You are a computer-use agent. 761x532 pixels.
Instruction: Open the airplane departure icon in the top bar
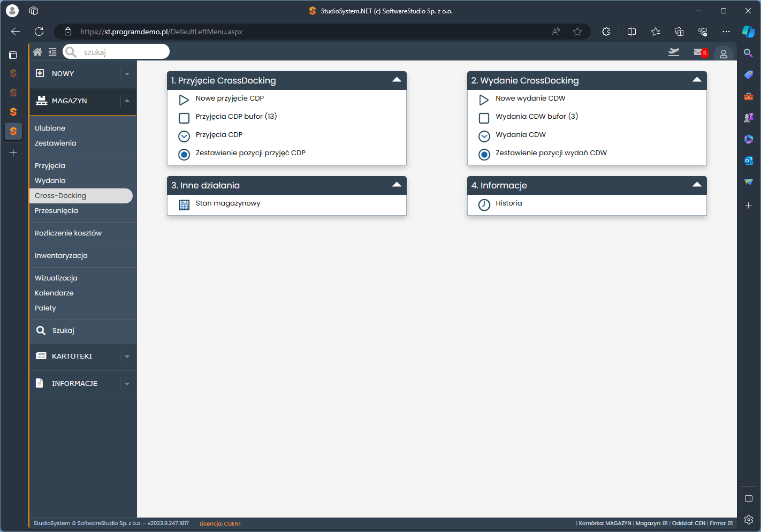click(674, 52)
